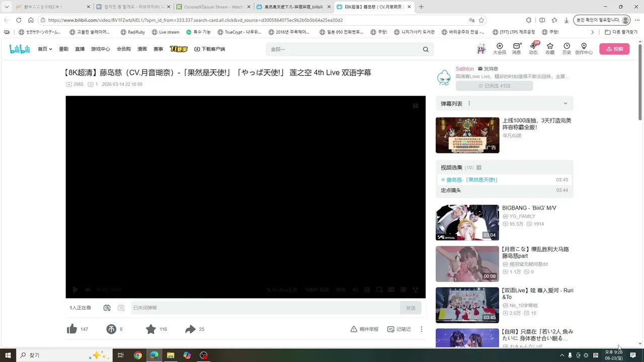Image resolution: width=644 pixels, height=362 pixels.
Task: Toggle picture-in-picture mode in player
Action: (379, 290)
